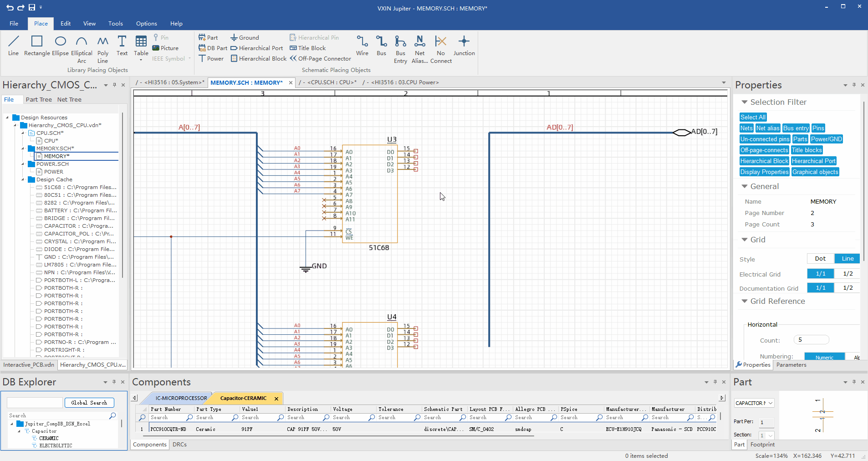Screen dimensions: 868x461
Task: Open the CAPACITOR part dropdown
Action: click(x=771, y=403)
